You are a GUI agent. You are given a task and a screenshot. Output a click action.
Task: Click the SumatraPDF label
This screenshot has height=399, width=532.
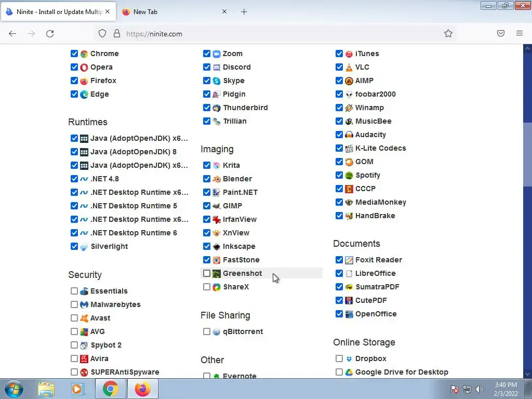coord(377,287)
